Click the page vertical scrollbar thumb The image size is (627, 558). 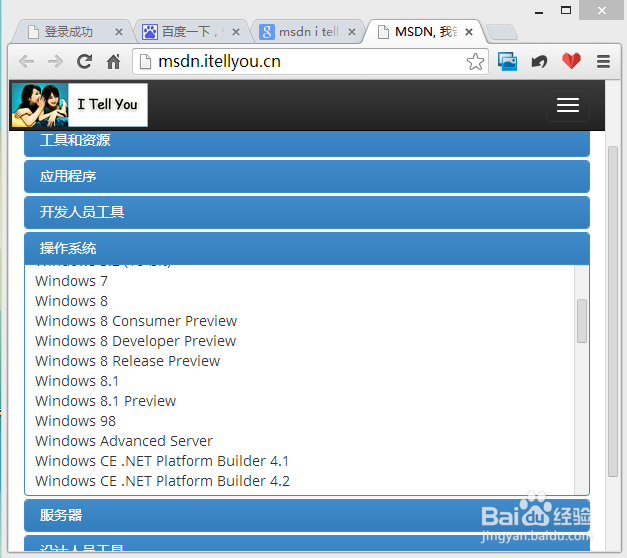click(x=613, y=311)
